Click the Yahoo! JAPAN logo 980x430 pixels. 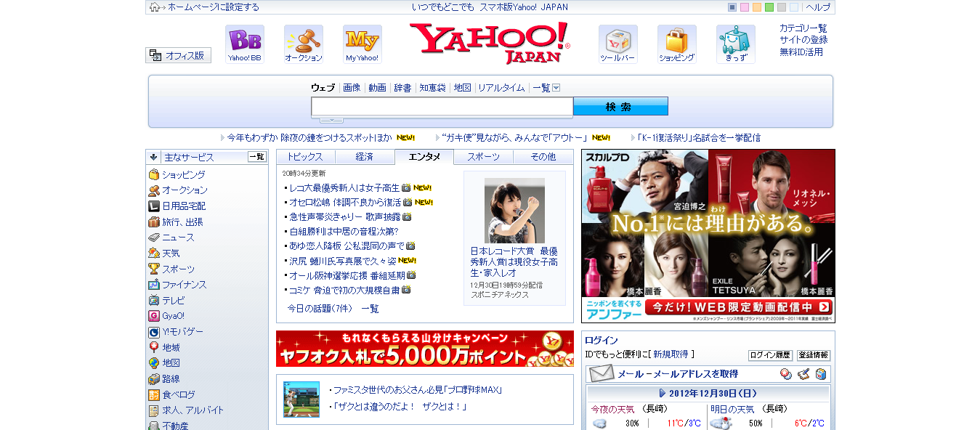click(x=490, y=43)
